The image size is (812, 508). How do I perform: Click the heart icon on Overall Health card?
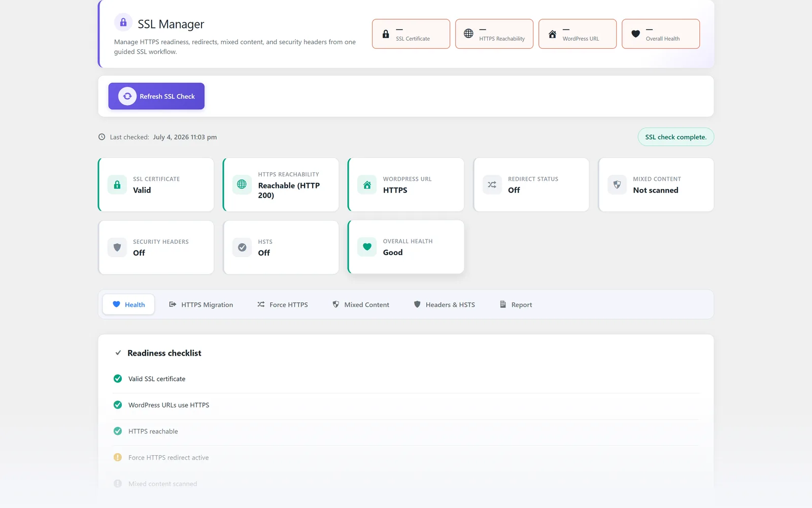pyautogui.click(x=367, y=247)
